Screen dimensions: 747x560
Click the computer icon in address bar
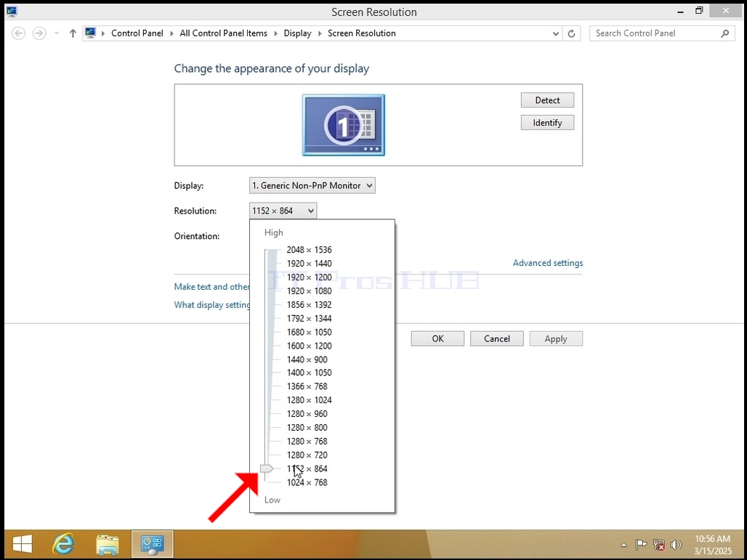[90, 33]
